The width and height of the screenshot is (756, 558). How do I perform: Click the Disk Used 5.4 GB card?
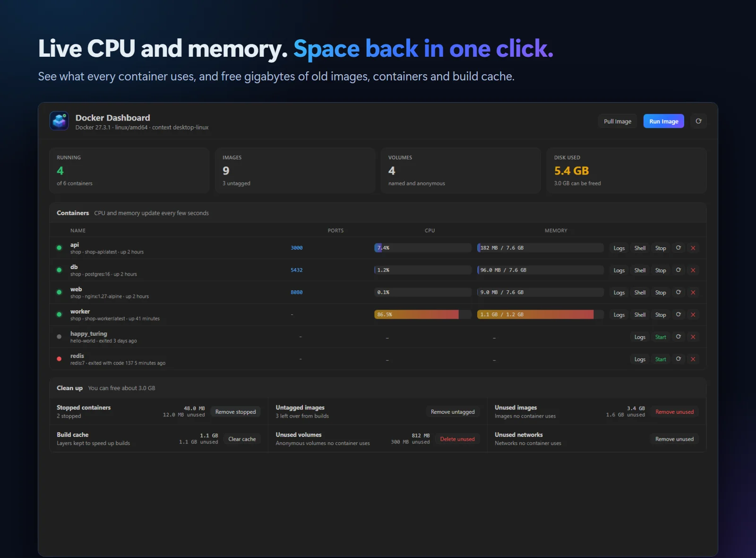point(627,170)
